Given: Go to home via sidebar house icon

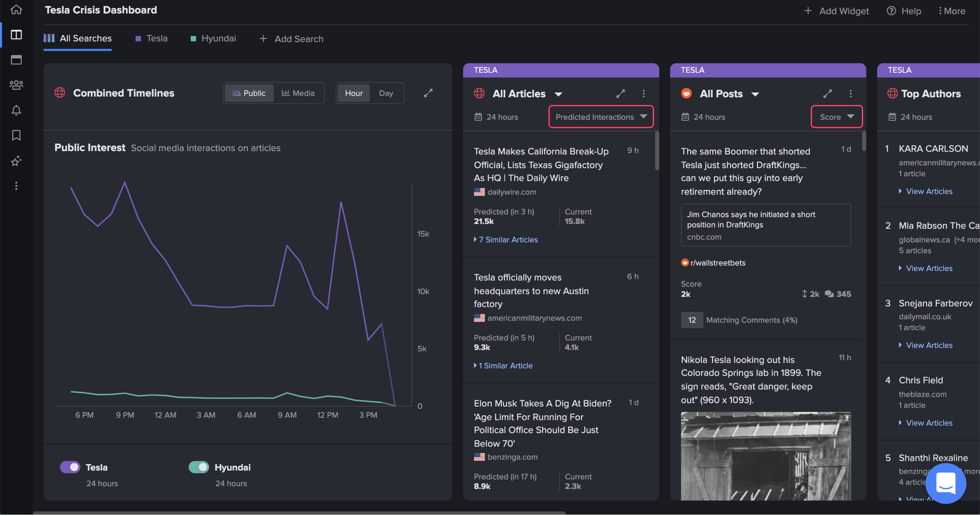Looking at the screenshot, I should (16, 10).
